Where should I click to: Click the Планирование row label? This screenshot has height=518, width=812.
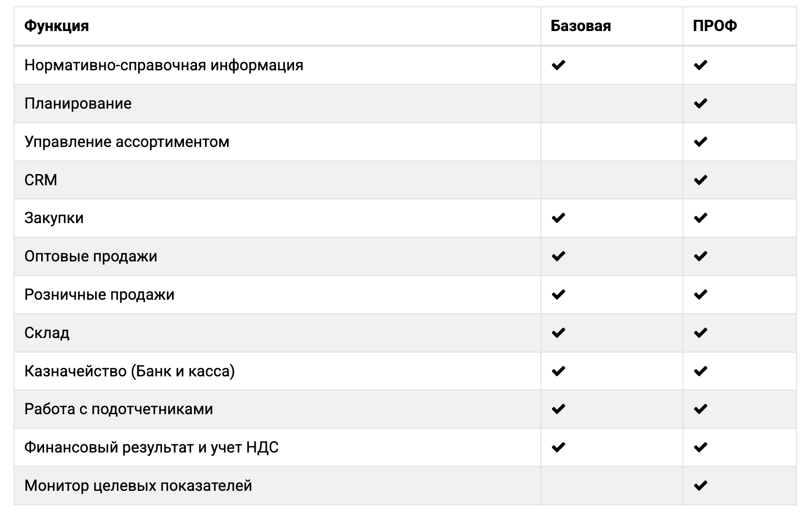point(78,103)
